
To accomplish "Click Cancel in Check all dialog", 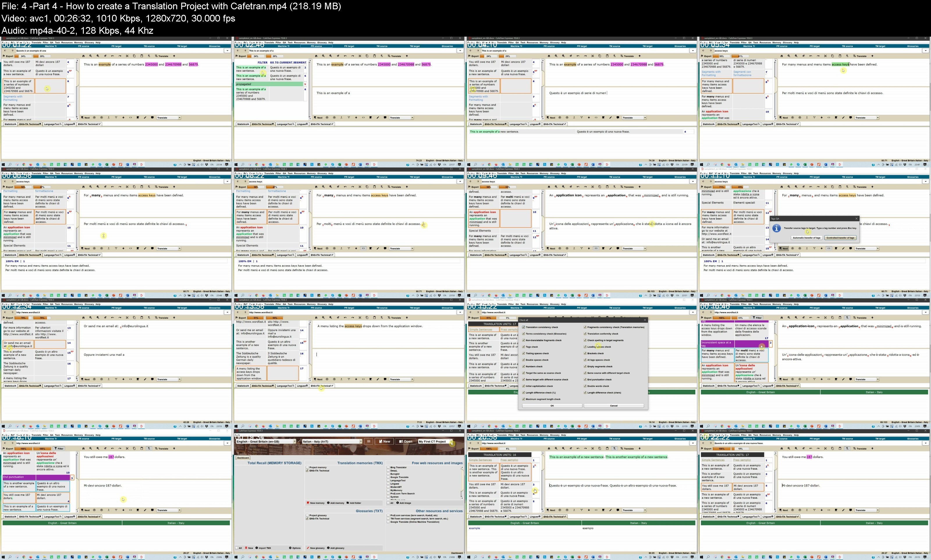I will point(614,406).
